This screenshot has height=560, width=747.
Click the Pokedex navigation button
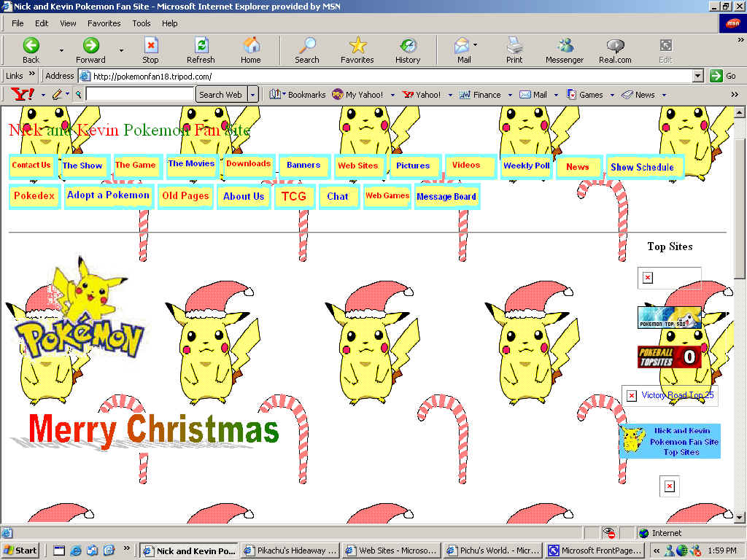tap(34, 196)
